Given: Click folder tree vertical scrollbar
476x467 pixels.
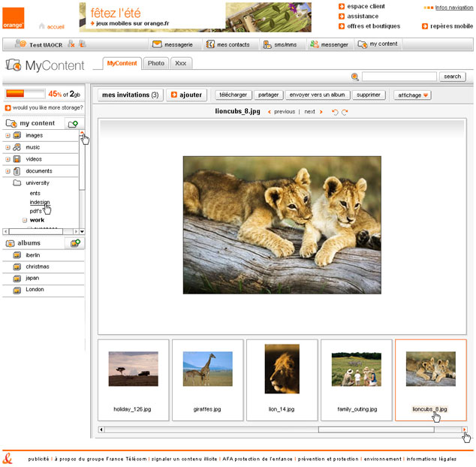Looking at the screenshot, I should coord(82,162).
